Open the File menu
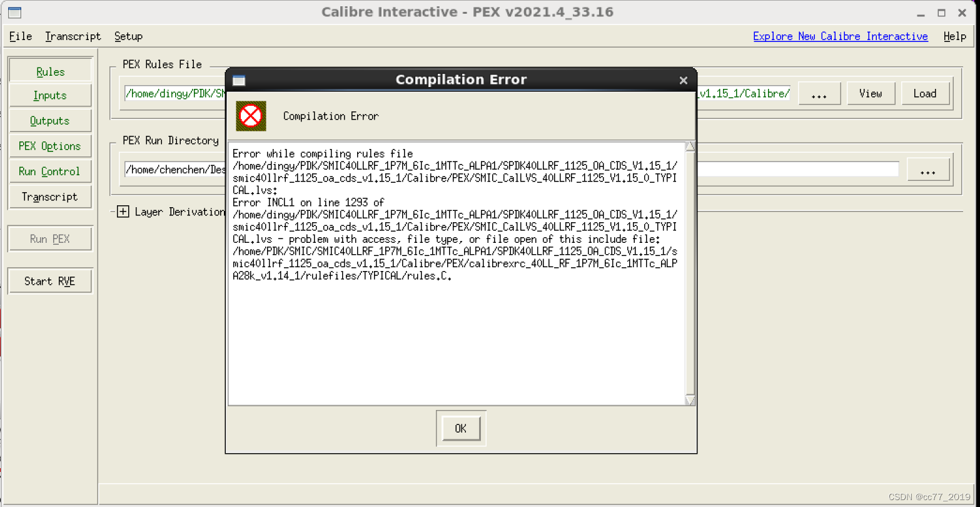Screen dimensions: 980x507 [21, 36]
